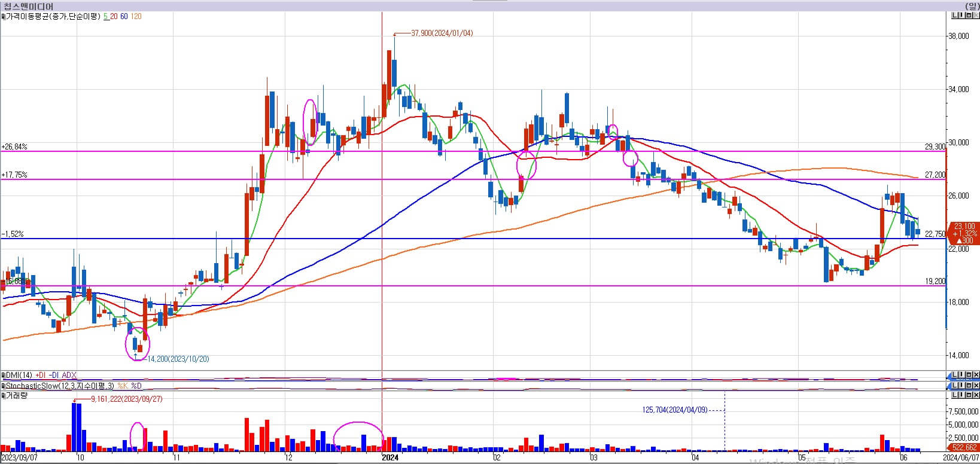Click the 14,200(2023/10/20) low annotation

coord(178,359)
